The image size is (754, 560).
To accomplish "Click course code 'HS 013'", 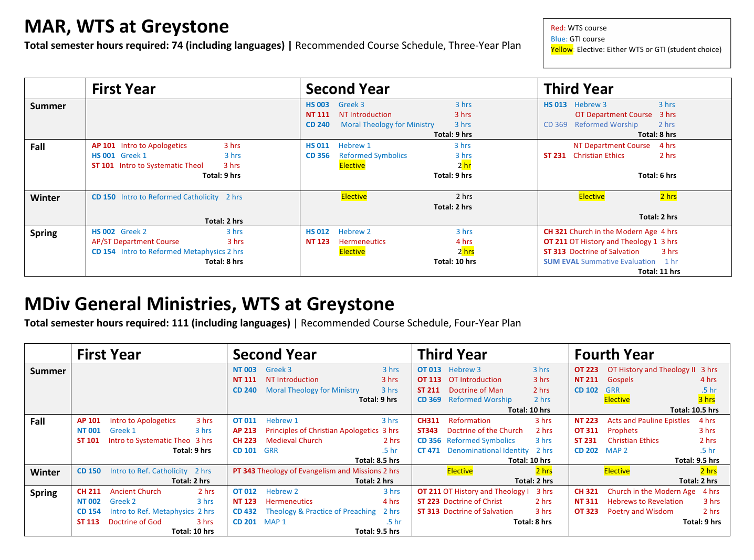I will tap(555, 105).
